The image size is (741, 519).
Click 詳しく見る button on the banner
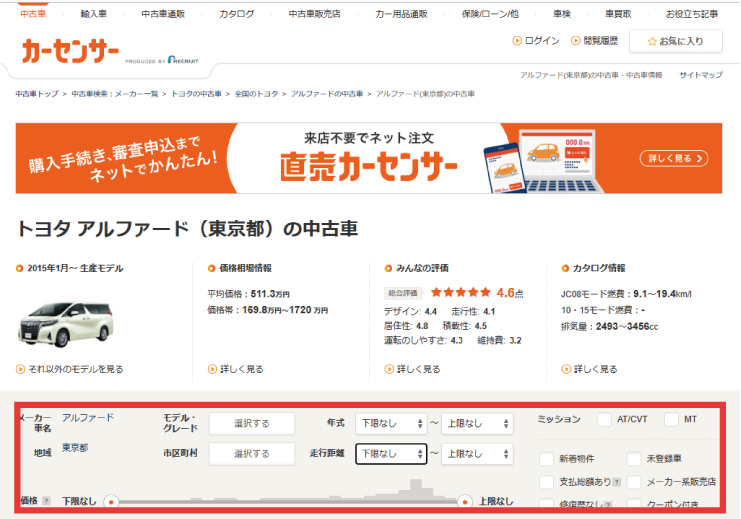(674, 158)
